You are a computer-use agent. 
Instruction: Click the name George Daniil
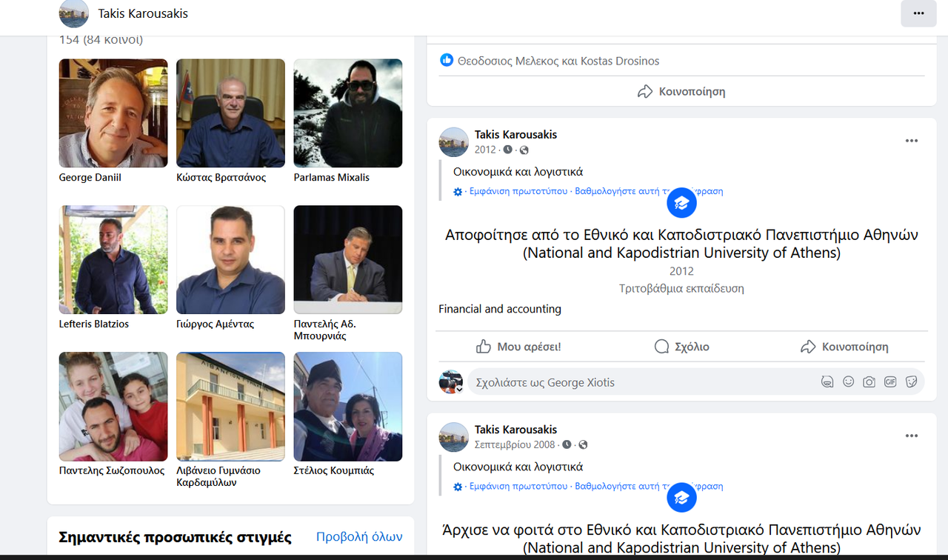pyautogui.click(x=90, y=178)
